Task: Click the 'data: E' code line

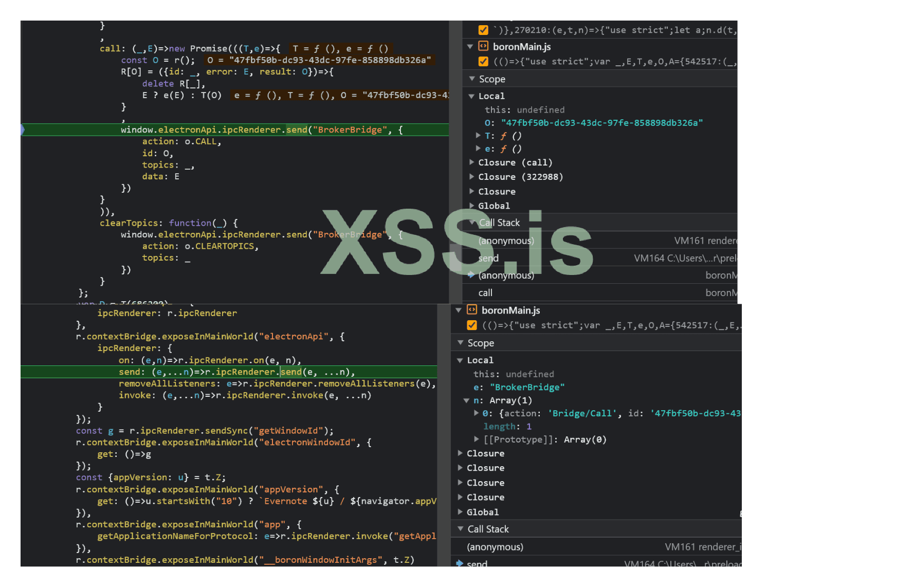Action: (x=161, y=176)
